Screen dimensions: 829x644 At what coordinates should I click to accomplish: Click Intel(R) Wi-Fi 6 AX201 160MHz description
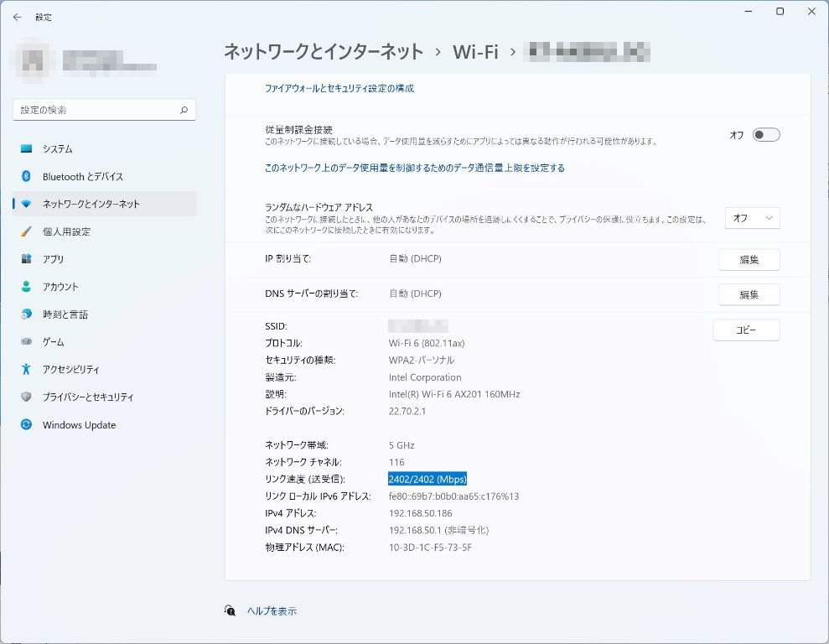pyautogui.click(x=454, y=394)
